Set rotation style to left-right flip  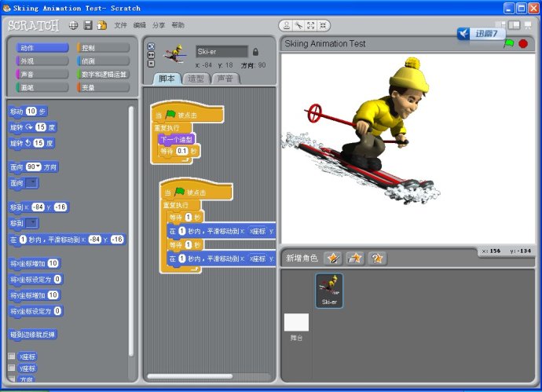pyautogui.click(x=151, y=55)
